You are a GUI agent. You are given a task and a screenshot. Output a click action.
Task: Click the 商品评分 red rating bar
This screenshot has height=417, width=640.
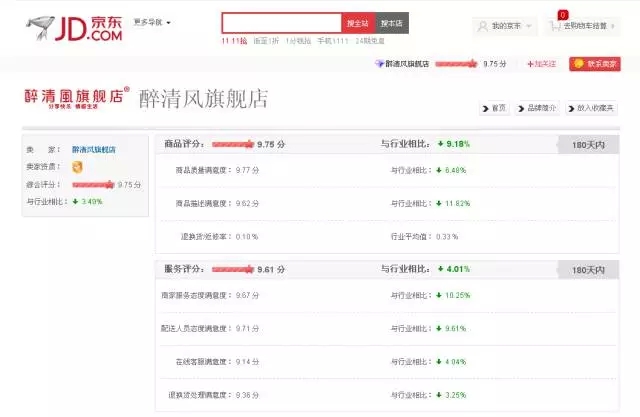pyautogui.click(x=233, y=144)
